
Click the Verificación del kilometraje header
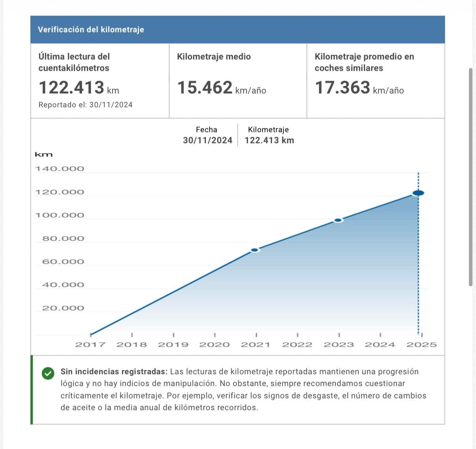point(91,30)
